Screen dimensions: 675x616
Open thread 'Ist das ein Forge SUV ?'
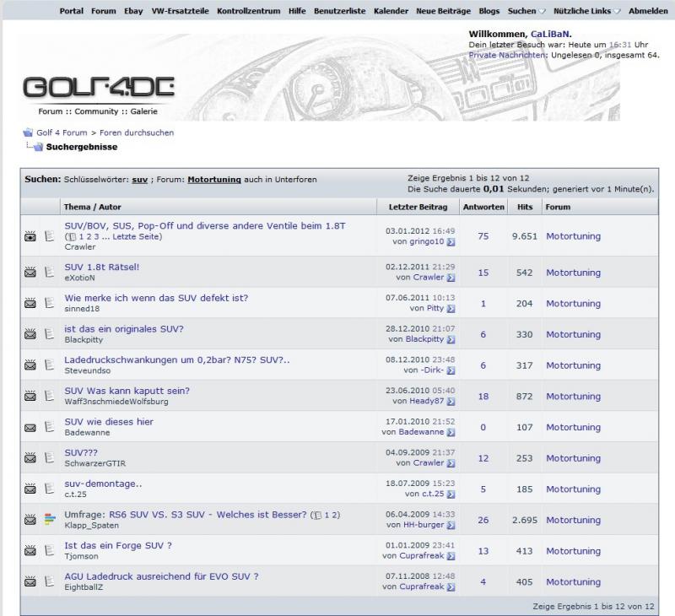click(x=118, y=545)
